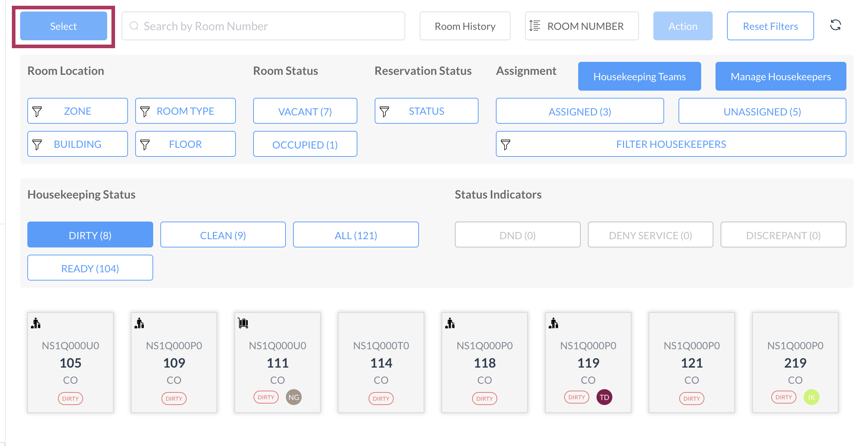This screenshot has width=868, height=446.
Task: Toggle the VACANT (7) room status filter
Action: coord(305,111)
